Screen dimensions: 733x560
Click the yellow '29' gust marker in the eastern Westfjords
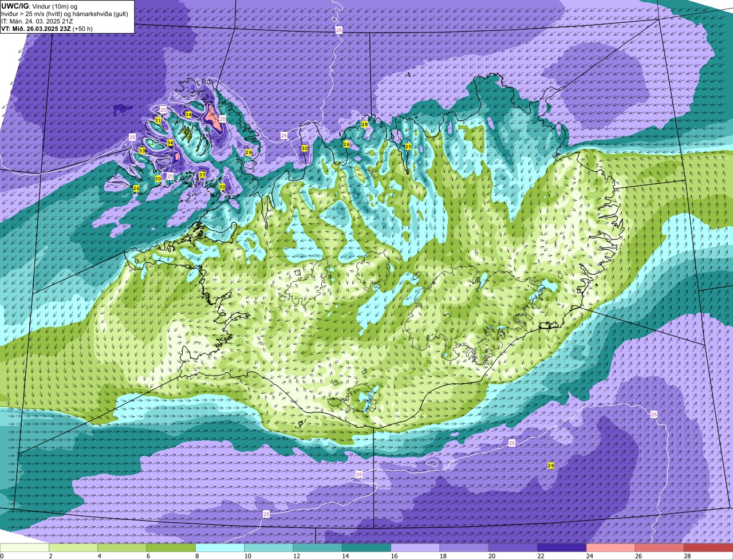[x=248, y=152]
